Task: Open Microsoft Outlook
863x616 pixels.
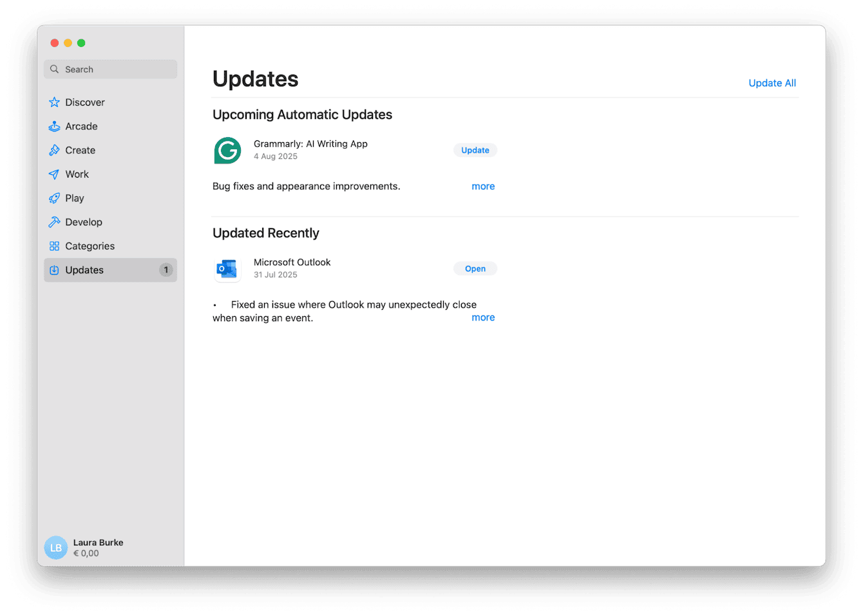Action: [x=475, y=268]
